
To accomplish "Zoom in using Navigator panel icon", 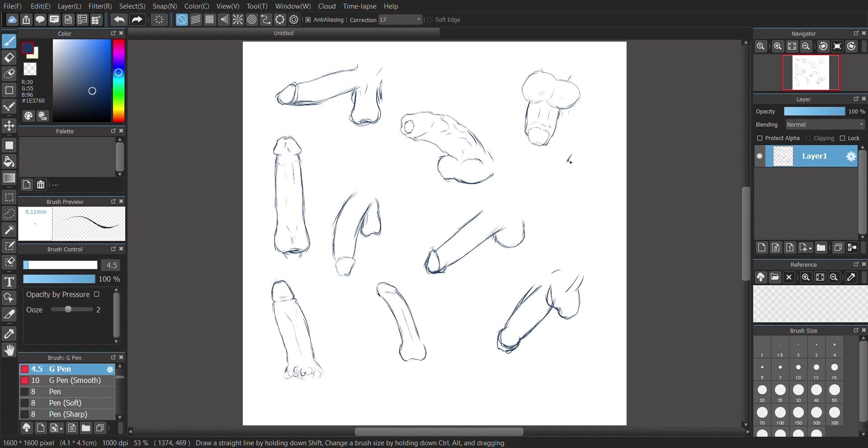I will pyautogui.click(x=778, y=47).
